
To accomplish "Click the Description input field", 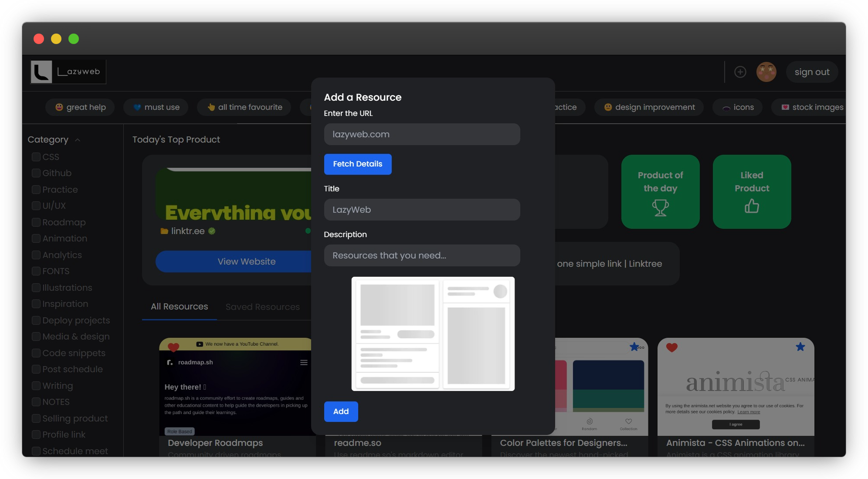I will (422, 255).
